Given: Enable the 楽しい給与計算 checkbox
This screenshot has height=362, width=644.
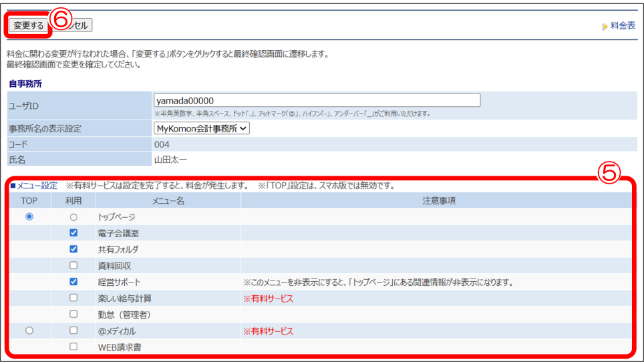Looking at the screenshot, I should 73,298.
